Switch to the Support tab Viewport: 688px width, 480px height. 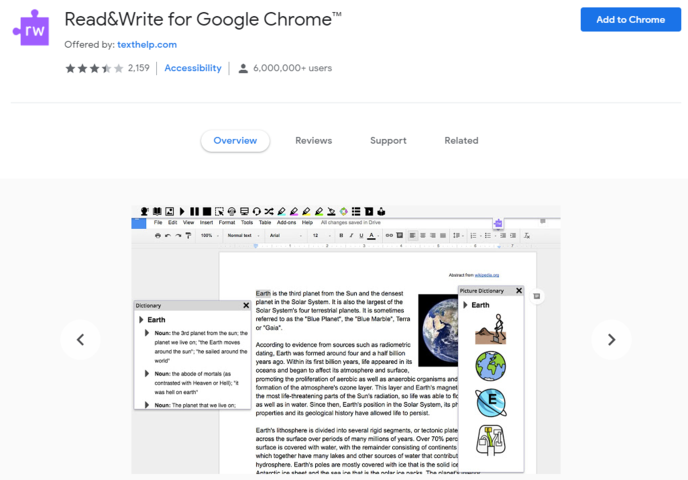[388, 141]
